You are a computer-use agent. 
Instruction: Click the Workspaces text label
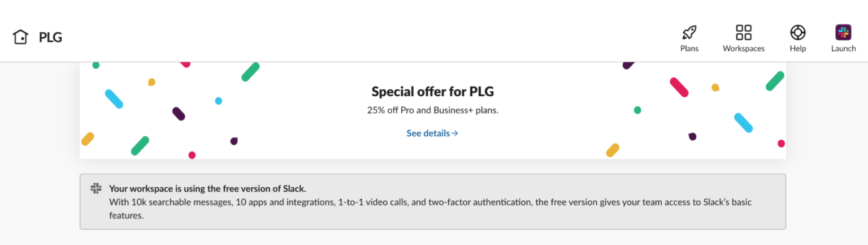tap(743, 49)
